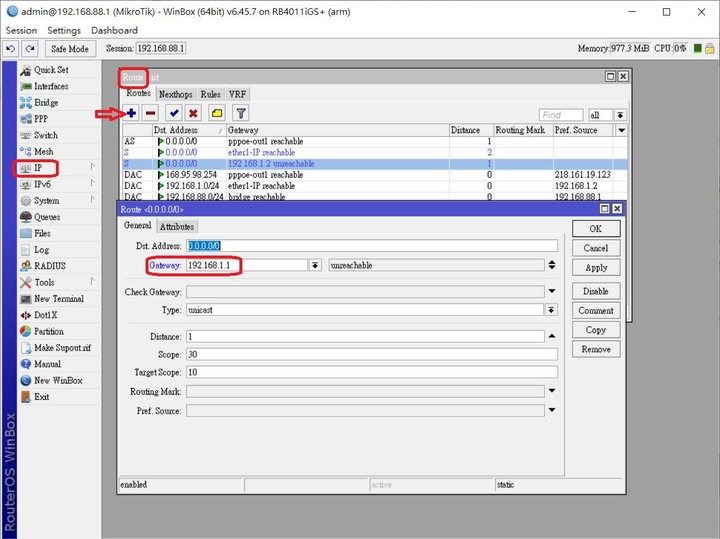Launch New WinBox
Viewport: 720px width, 539px height.
[x=58, y=381]
